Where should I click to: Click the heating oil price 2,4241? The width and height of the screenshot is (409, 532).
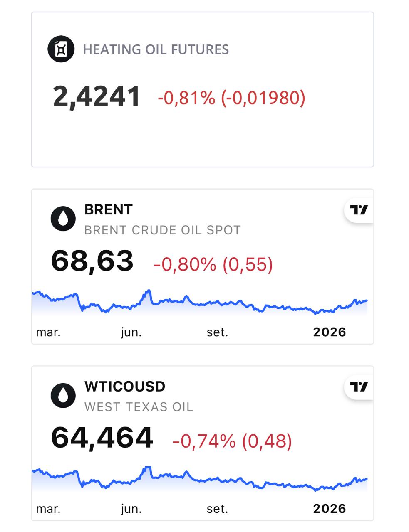pos(97,97)
